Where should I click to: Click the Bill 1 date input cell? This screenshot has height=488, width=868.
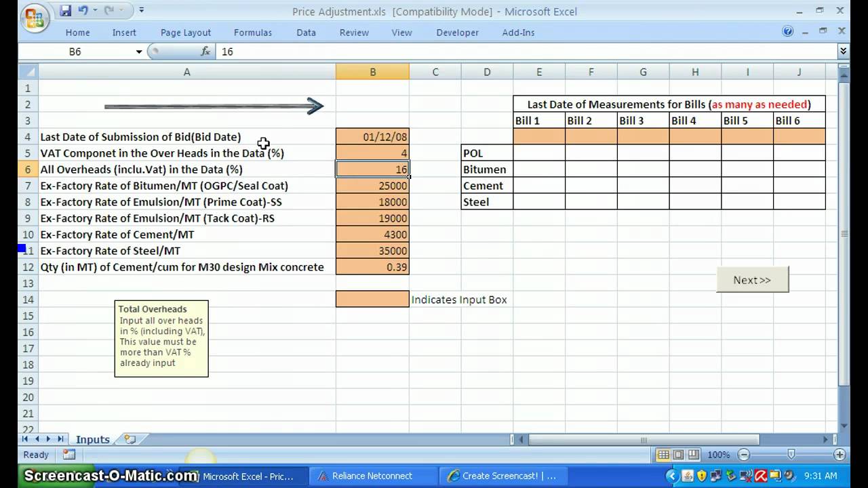pos(539,137)
